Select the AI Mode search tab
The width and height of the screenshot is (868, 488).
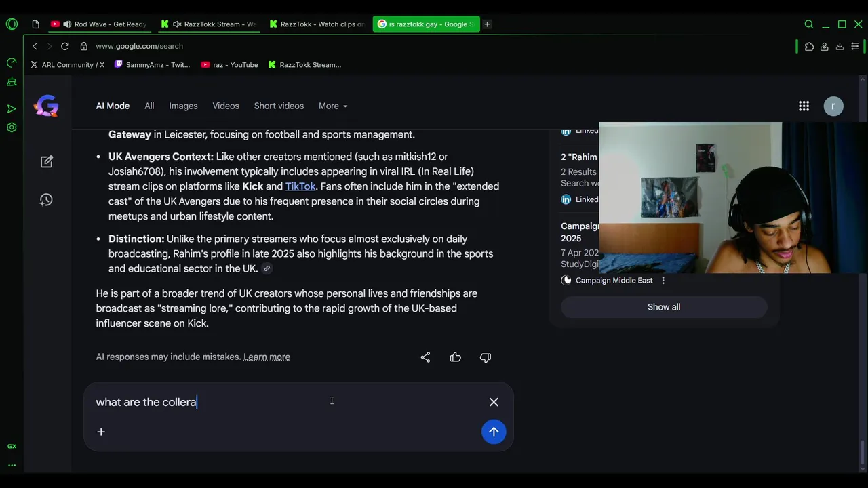[113, 106]
